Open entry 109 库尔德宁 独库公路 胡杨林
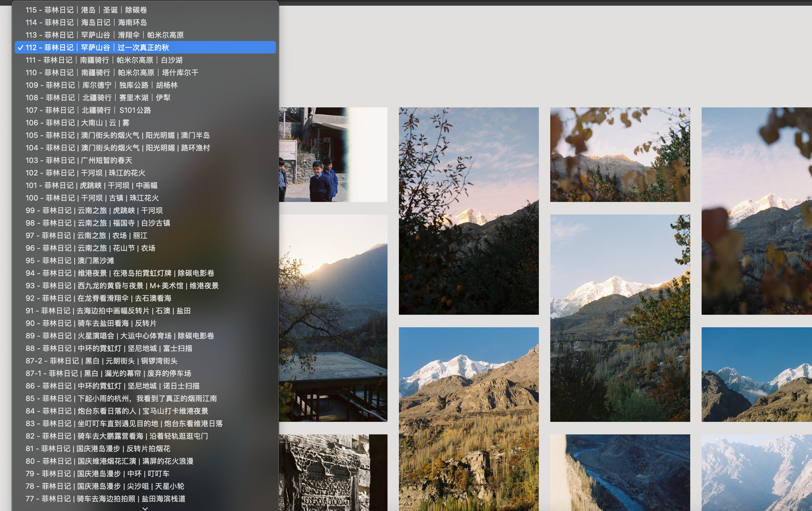Viewport: 812px width, 511px height. point(102,85)
